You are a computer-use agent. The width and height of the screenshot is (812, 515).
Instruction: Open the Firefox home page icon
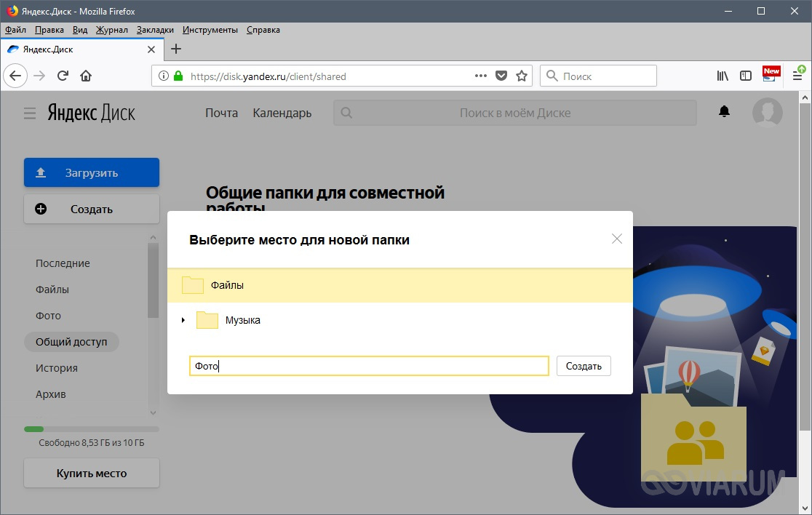click(x=86, y=76)
